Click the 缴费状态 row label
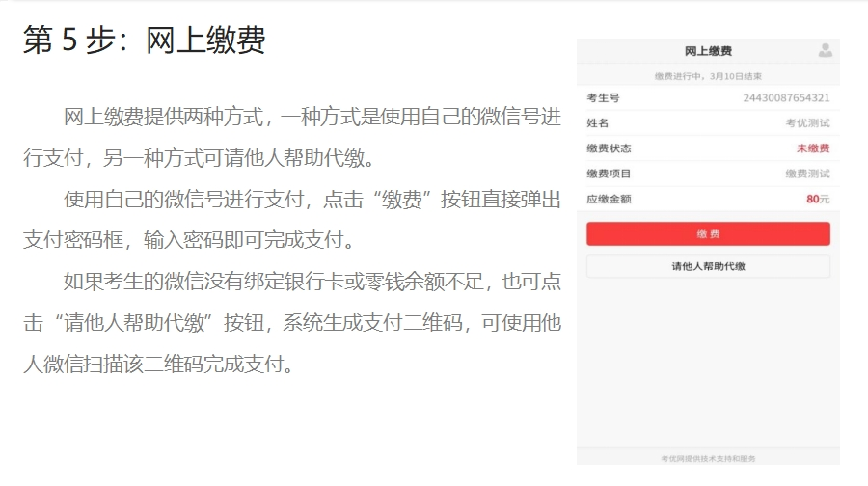Image resolution: width=868 pixels, height=486 pixels. coord(609,148)
